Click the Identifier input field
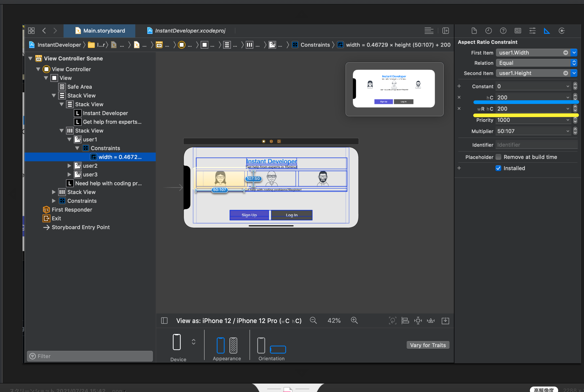The image size is (584, 392). pyautogui.click(x=536, y=145)
